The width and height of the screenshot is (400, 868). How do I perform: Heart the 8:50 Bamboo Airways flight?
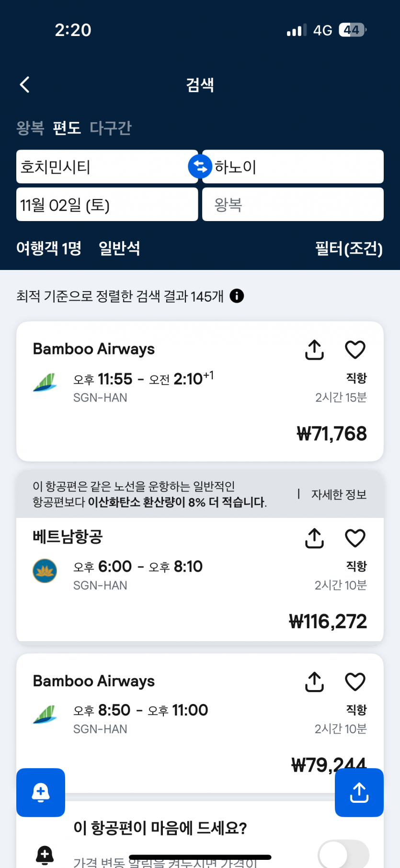click(x=355, y=681)
